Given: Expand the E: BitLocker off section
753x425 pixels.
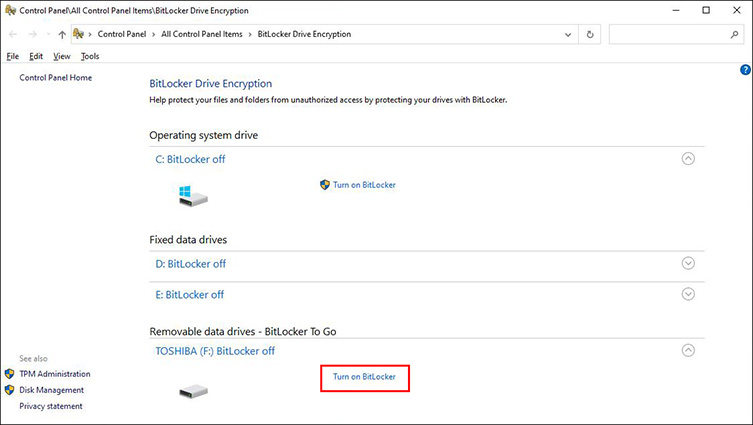Looking at the screenshot, I should (x=688, y=294).
